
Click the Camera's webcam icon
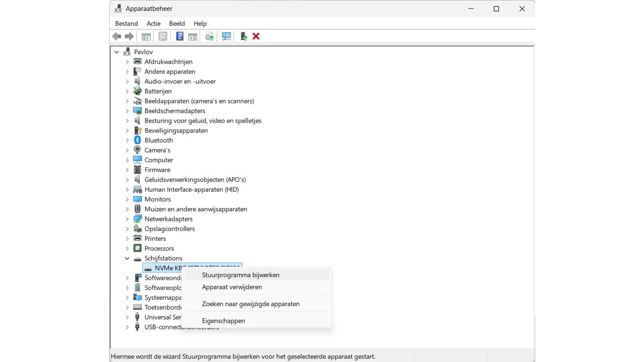click(138, 150)
